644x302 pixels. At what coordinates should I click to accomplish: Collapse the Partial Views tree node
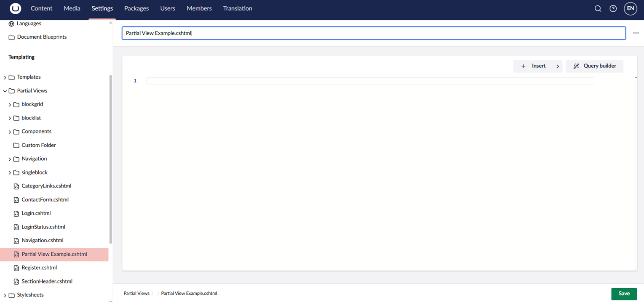point(5,90)
